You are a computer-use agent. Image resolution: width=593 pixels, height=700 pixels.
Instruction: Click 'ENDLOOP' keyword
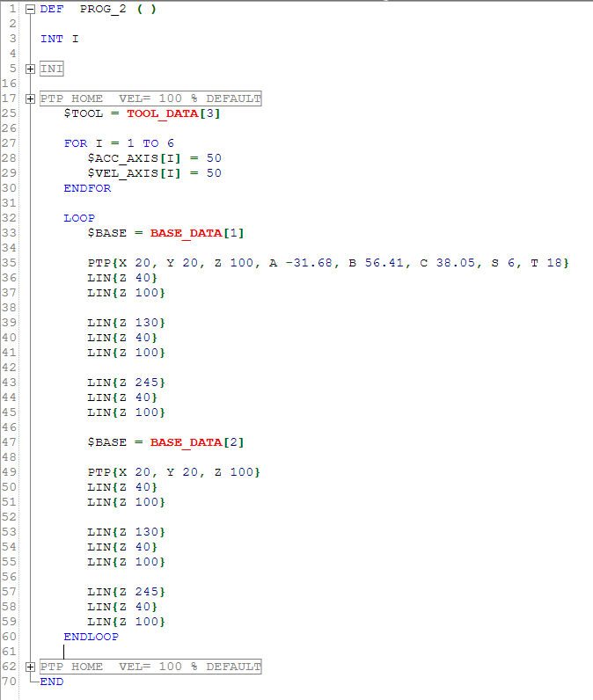(92, 637)
